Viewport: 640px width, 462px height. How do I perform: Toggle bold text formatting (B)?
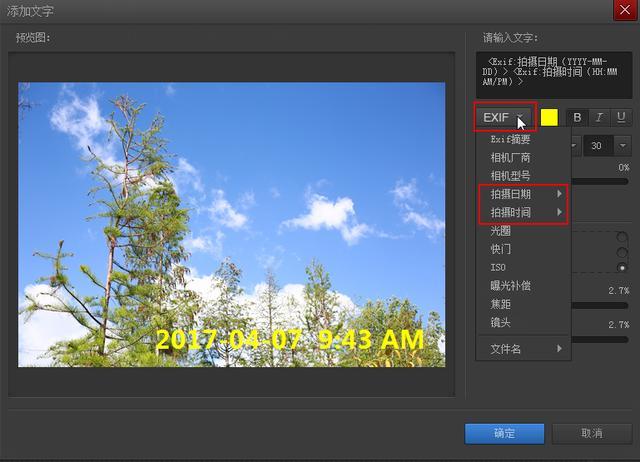(577, 117)
